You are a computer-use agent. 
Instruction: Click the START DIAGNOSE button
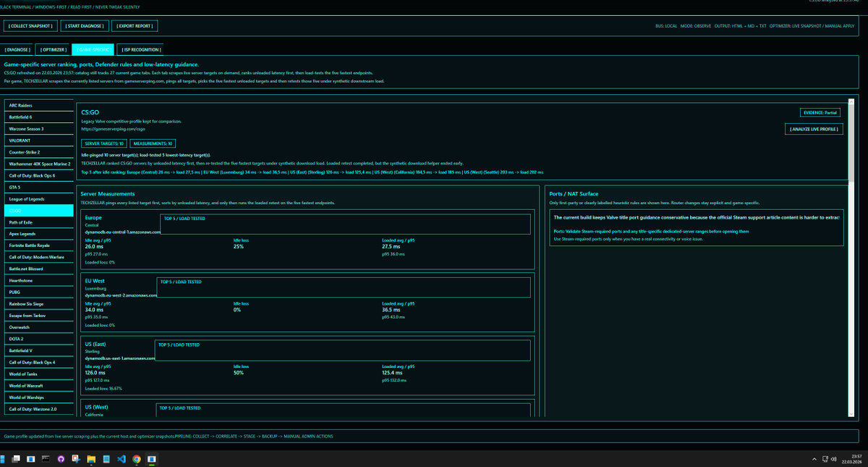click(85, 26)
